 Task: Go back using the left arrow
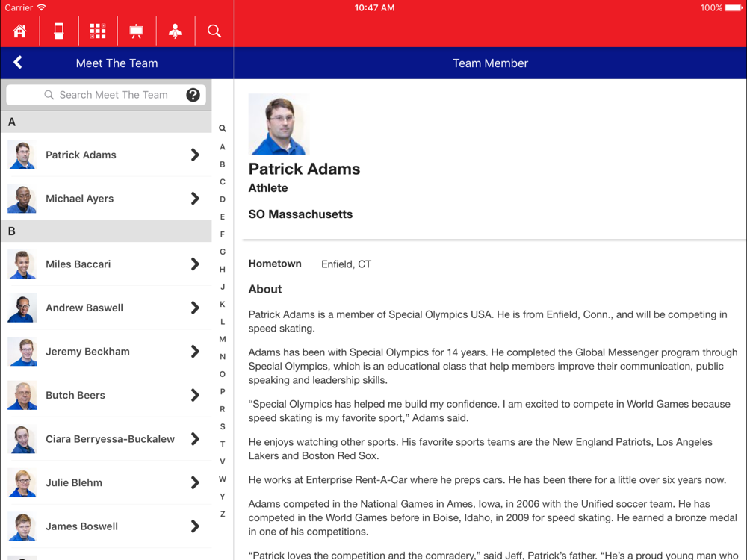(18, 63)
